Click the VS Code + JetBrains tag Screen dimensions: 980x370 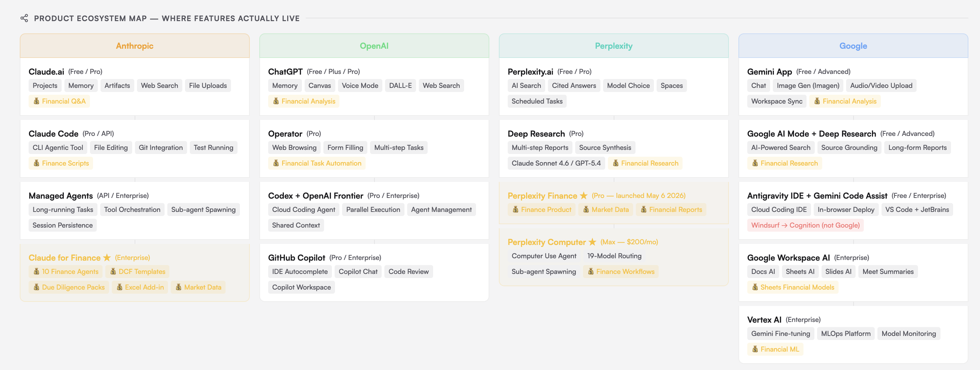pyautogui.click(x=917, y=210)
